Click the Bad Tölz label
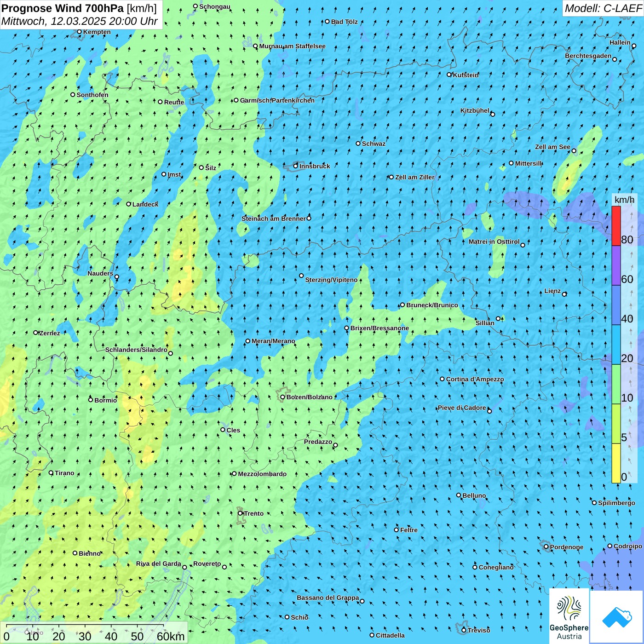This screenshot has height=644, width=644. [344, 22]
